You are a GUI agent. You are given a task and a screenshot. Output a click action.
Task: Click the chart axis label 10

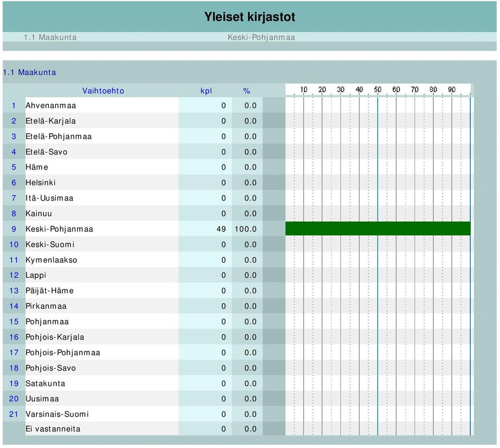(304, 89)
